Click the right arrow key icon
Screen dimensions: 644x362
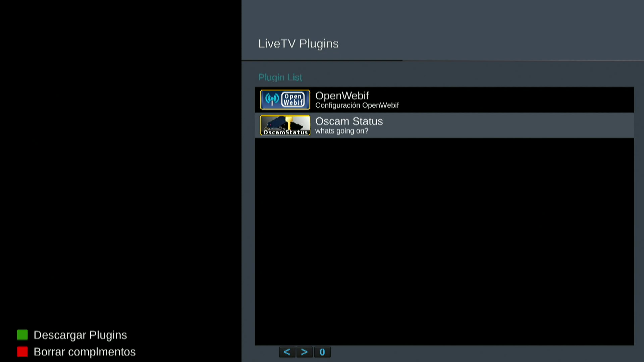(304, 352)
